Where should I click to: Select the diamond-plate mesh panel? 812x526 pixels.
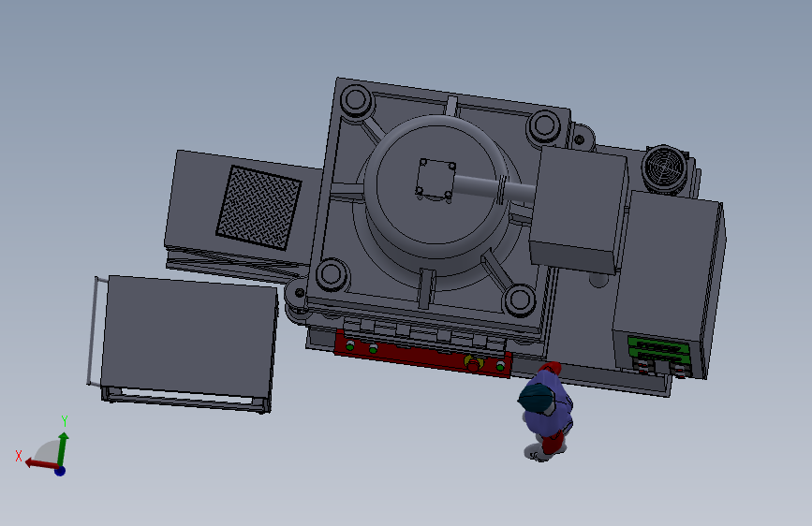(x=258, y=208)
